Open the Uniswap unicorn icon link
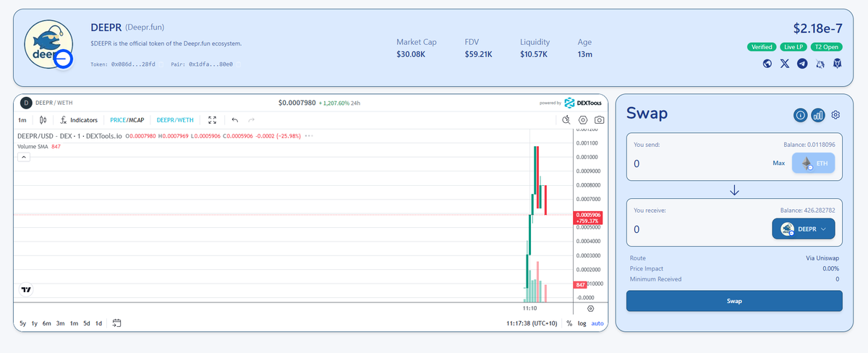 pos(820,64)
